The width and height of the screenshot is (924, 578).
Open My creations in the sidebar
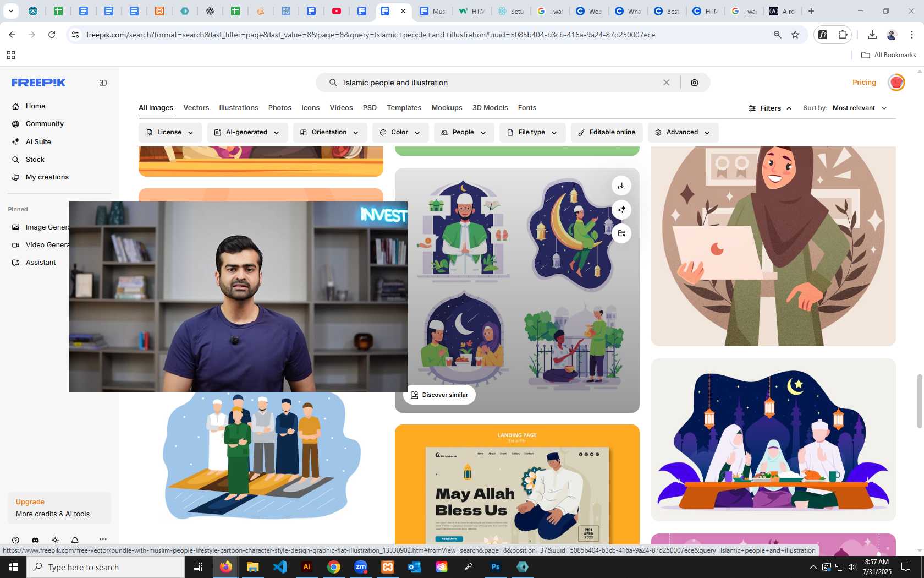tap(47, 177)
